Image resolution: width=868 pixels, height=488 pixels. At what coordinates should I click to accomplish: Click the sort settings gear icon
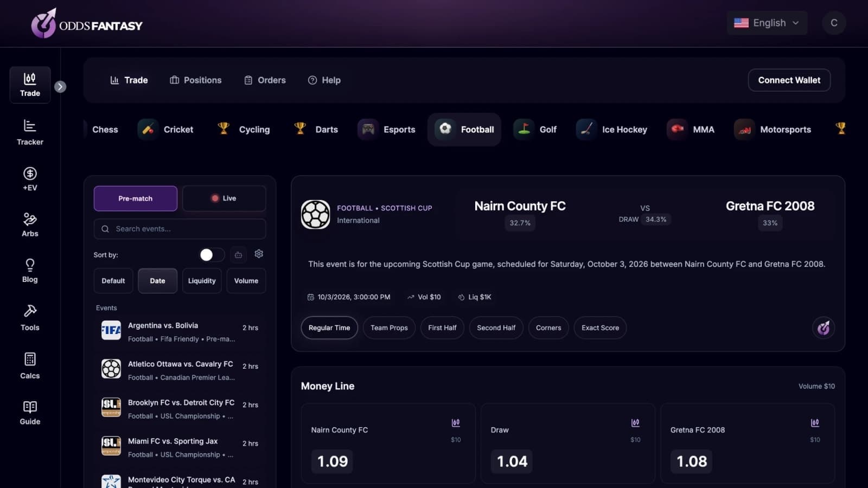pyautogui.click(x=259, y=254)
